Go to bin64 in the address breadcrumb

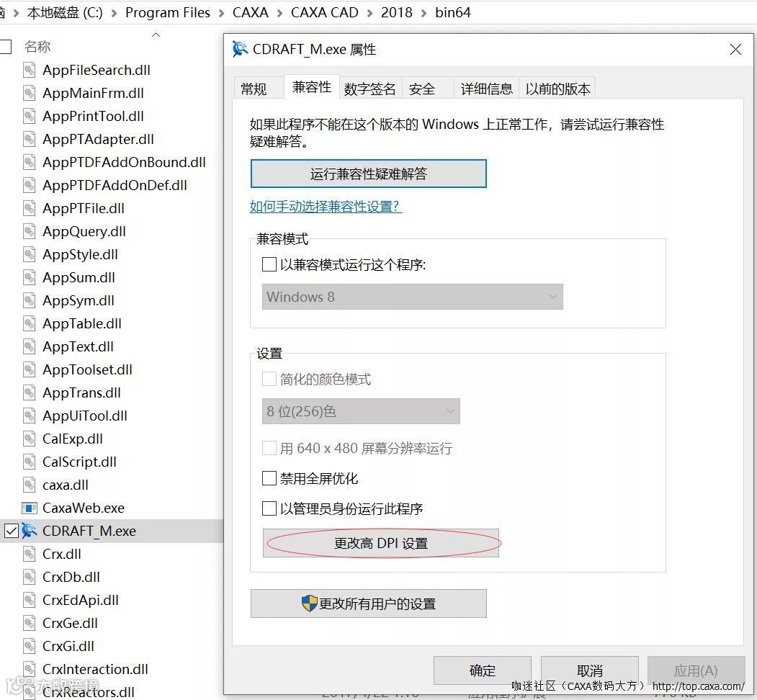pyautogui.click(x=453, y=12)
